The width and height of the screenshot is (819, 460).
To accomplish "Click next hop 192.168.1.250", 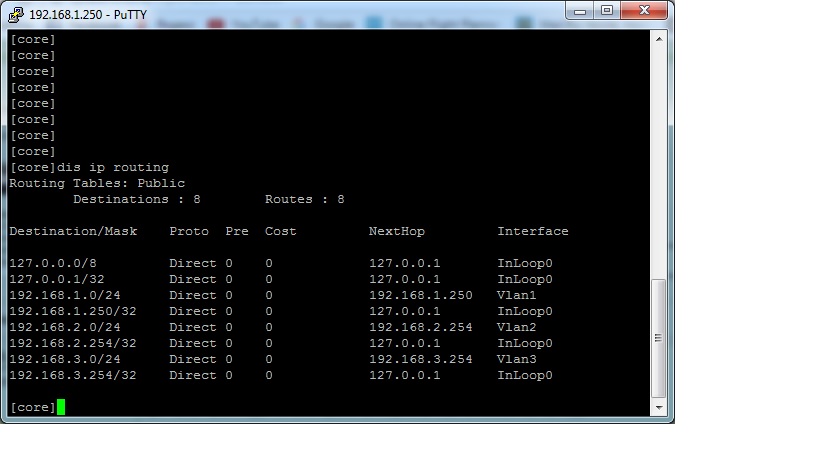I will (421, 296).
